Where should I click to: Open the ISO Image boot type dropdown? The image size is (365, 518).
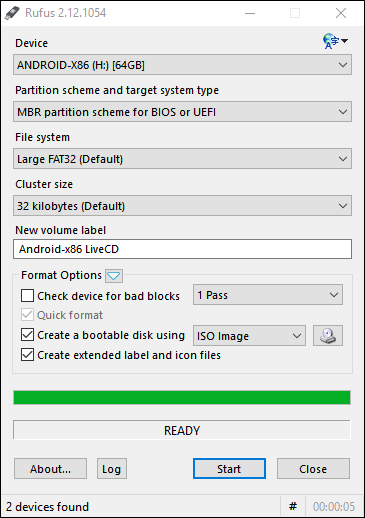249,335
